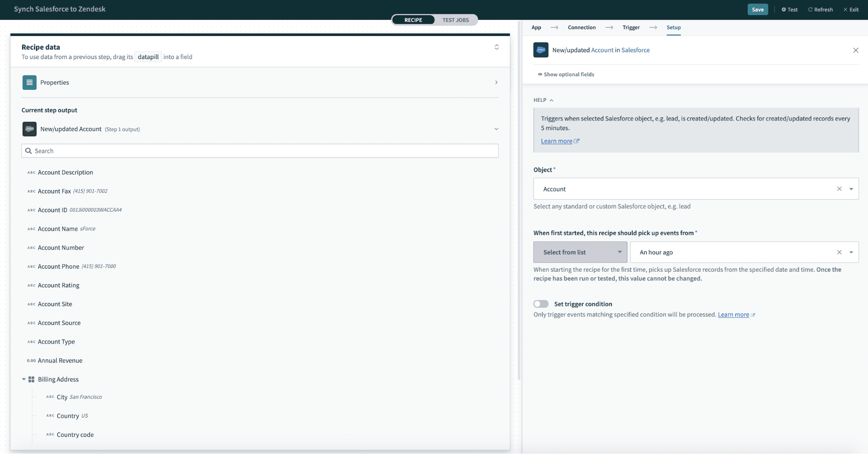Enable the Set trigger condition toggle
868x454 pixels.
[x=541, y=304]
